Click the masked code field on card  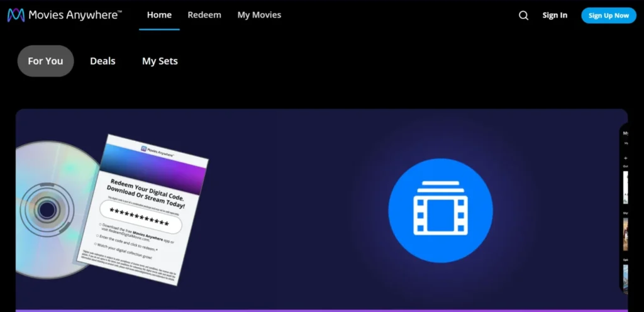click(x=140, y=216)
